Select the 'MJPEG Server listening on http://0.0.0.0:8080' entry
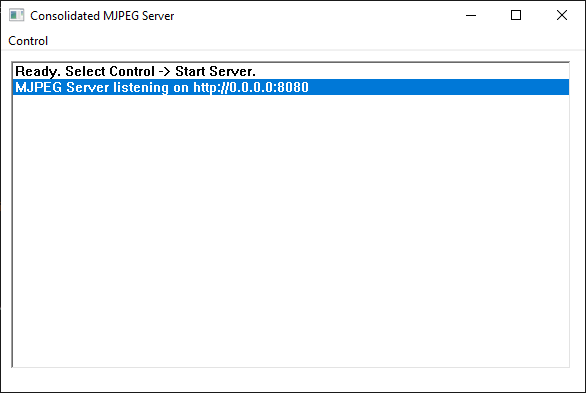 291,87
